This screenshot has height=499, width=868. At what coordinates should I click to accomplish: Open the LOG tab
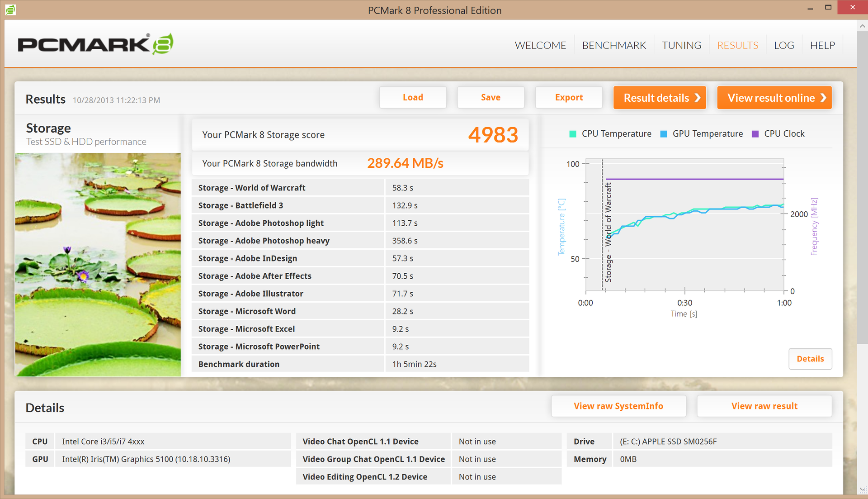(x=784, y=45)
